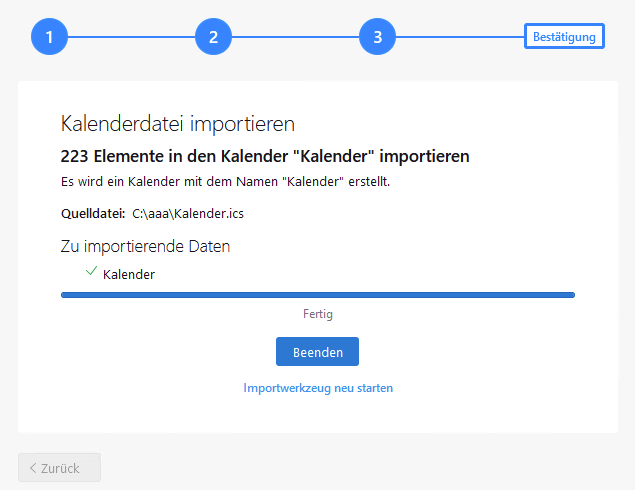Click the Quelldatei label
This screenshot has width=635, height=490.
[x=92, y=213]
